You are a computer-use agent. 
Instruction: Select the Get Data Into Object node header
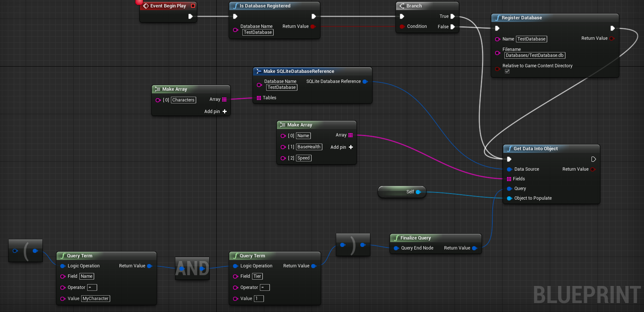click(551, 149)
